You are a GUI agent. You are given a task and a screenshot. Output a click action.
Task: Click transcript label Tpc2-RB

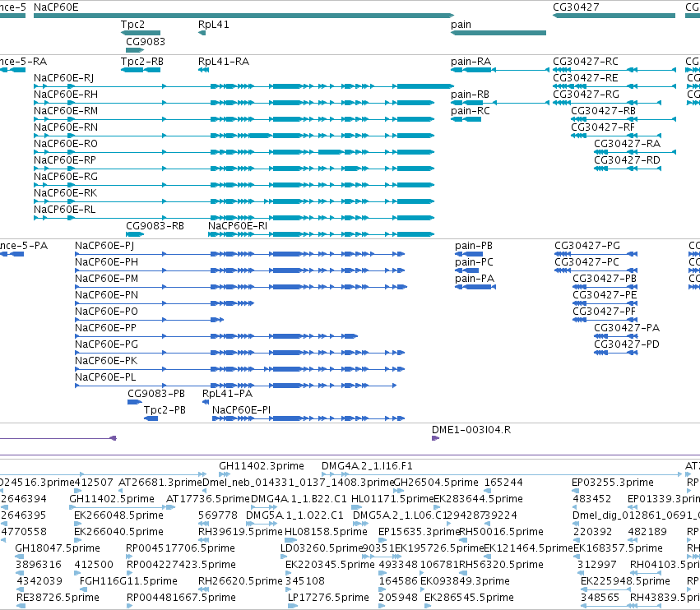(142, 62)
